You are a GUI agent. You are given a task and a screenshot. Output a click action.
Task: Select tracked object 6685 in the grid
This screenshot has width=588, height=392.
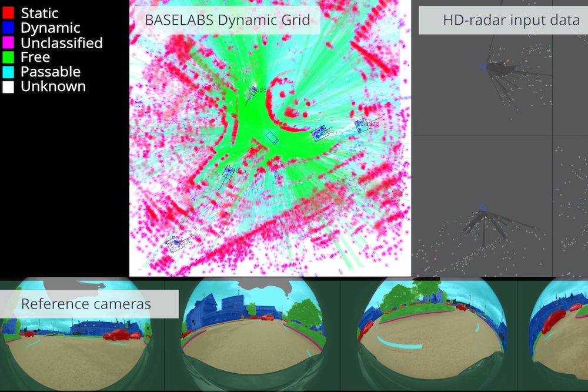pyautogui.click(x=252, y=91)
